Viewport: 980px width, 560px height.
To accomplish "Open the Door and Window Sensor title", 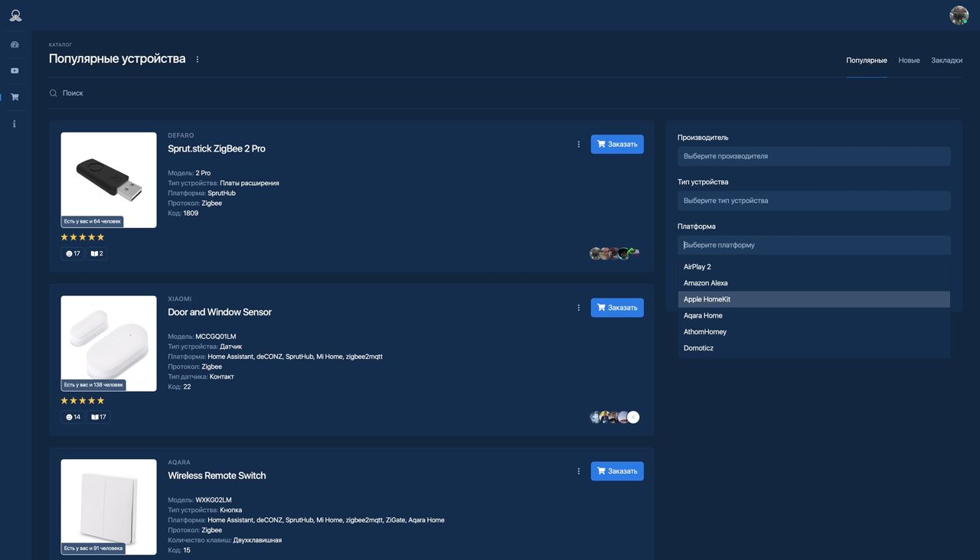I will coord(220,312).
